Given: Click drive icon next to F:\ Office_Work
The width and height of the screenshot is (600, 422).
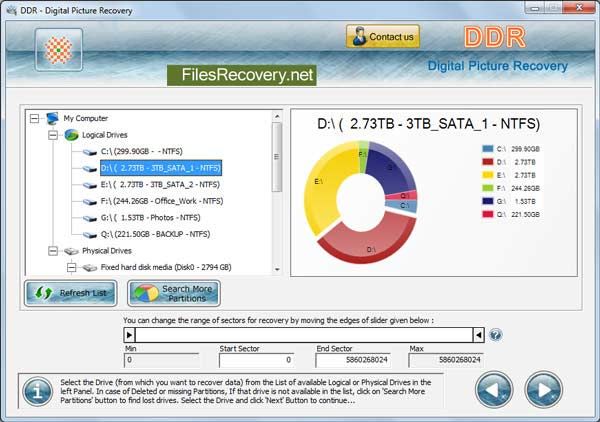Looking at the screenshot, I should pos(90,202).
